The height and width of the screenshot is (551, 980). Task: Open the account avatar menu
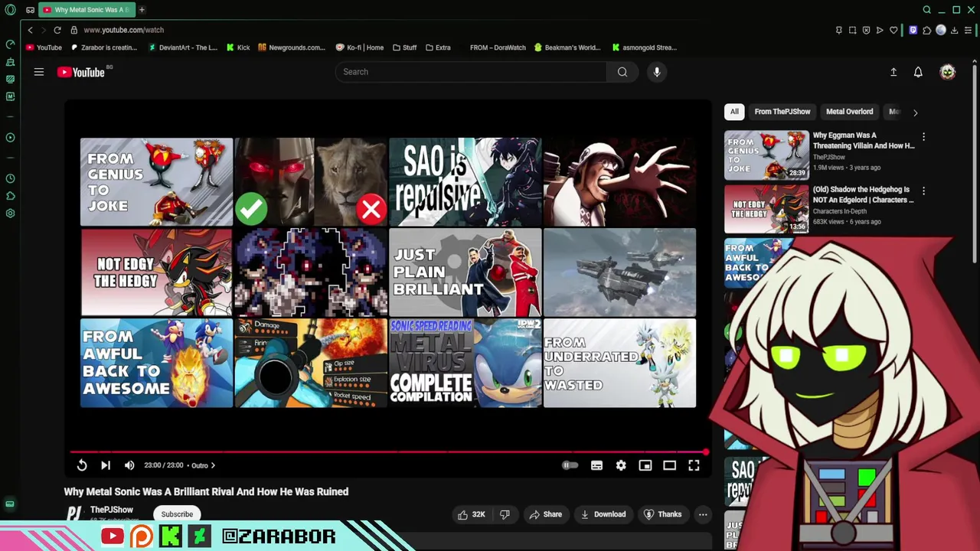point(948,72)
